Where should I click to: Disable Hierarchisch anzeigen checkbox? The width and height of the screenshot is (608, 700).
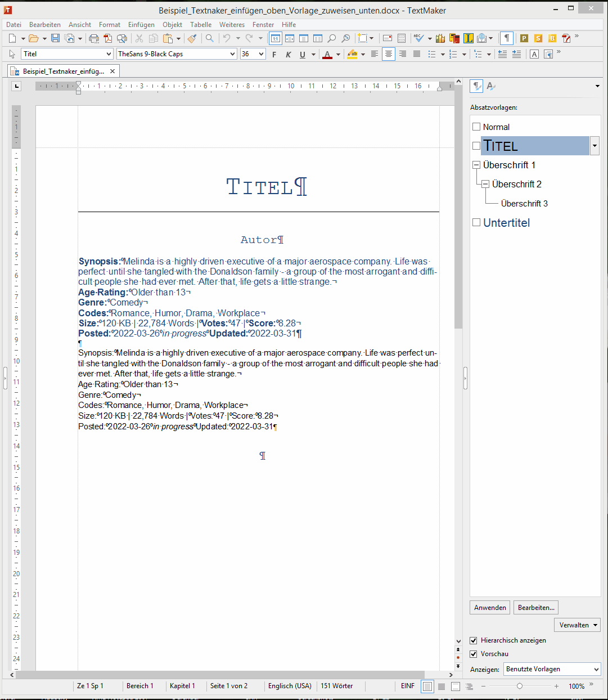[474, 640]
